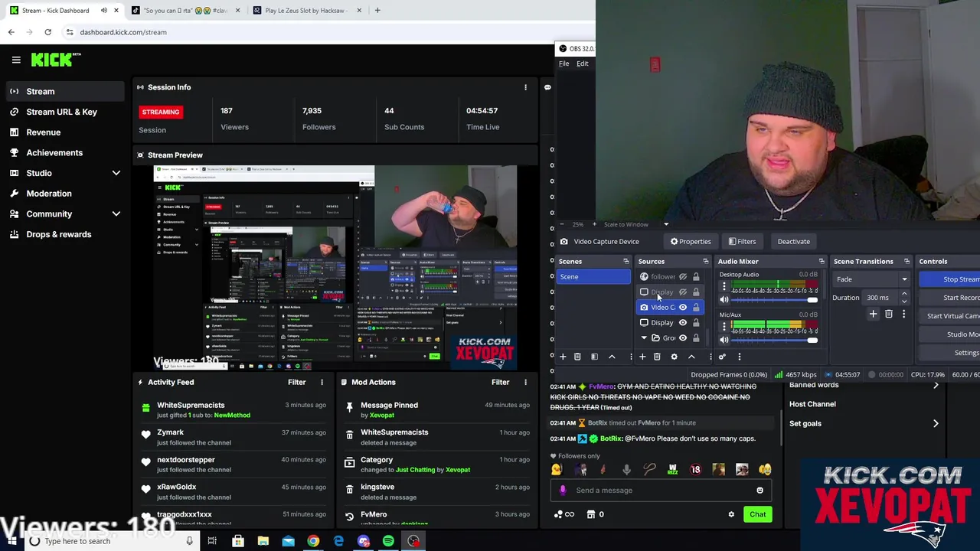Open Activity Feed more options
The width and height of the screenshot is (980, 551).
point(322,382)
